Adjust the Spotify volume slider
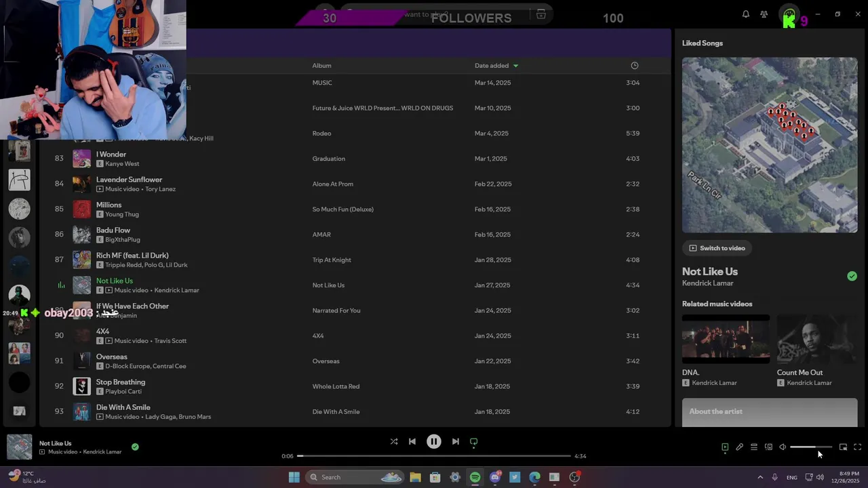 click(811, 447)
